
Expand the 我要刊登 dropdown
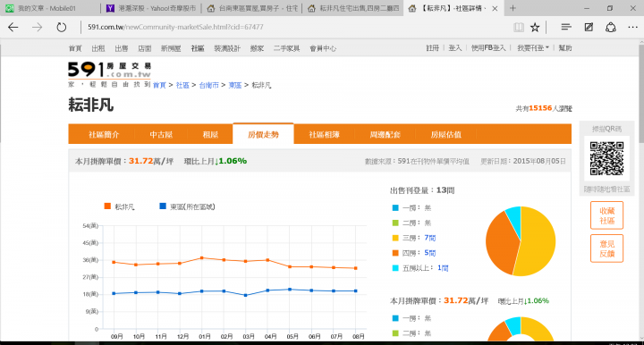click(x=533, y=48)
